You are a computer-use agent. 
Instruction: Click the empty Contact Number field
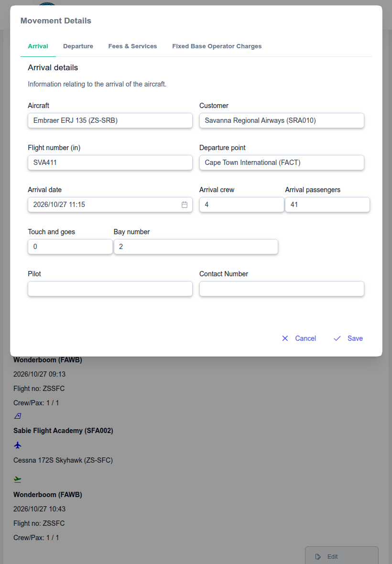[282, 289]
